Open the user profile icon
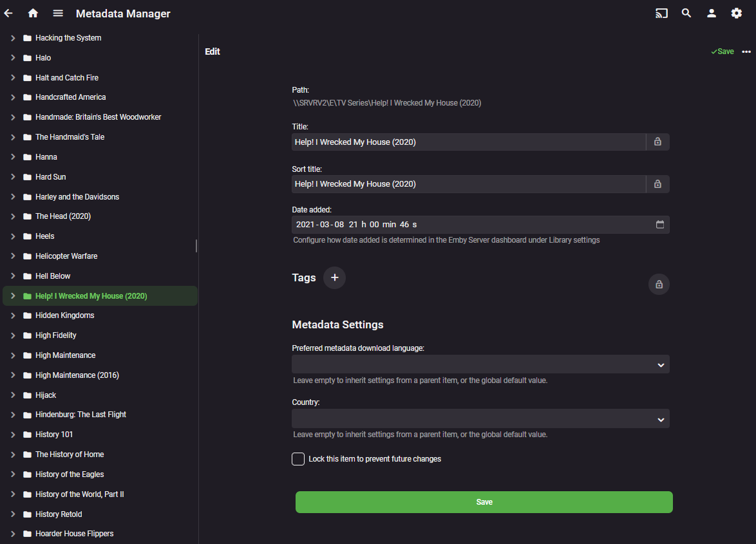Image resolution: width=756 pixels, height=544 pixels. pyautogui.click(x=712, y=13)
